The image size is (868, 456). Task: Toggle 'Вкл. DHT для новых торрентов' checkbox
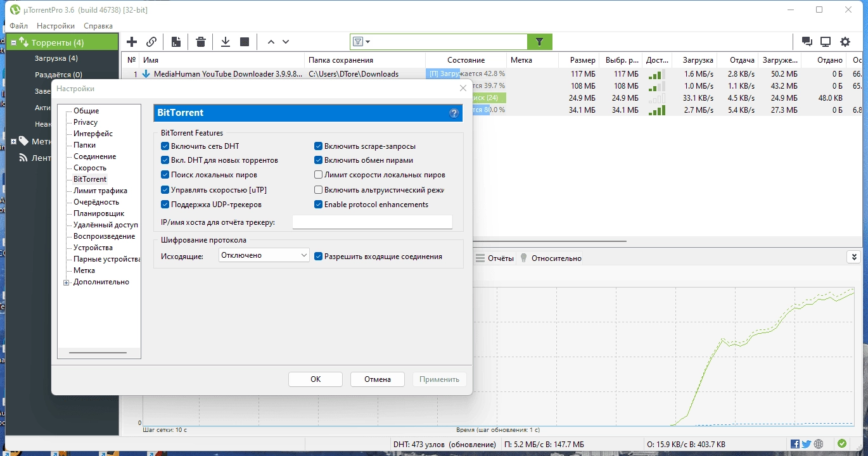pos(165,160)
